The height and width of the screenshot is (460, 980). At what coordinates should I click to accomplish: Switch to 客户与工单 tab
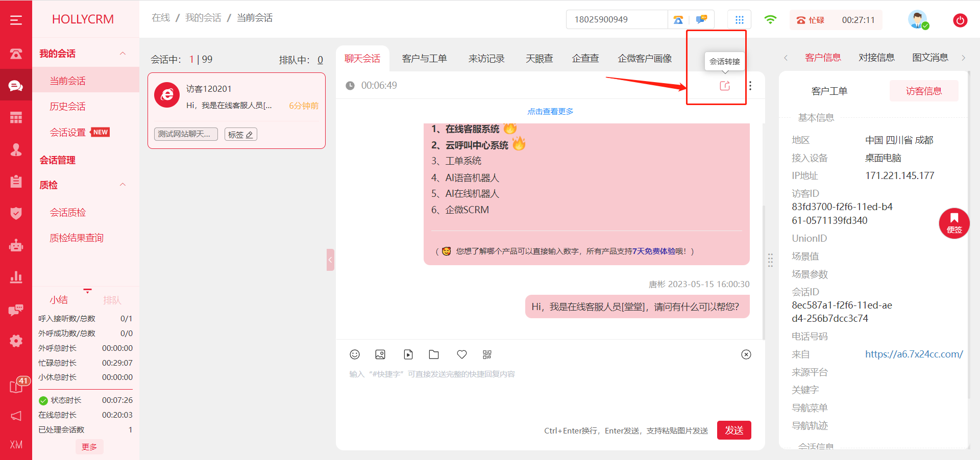(424, 59)
